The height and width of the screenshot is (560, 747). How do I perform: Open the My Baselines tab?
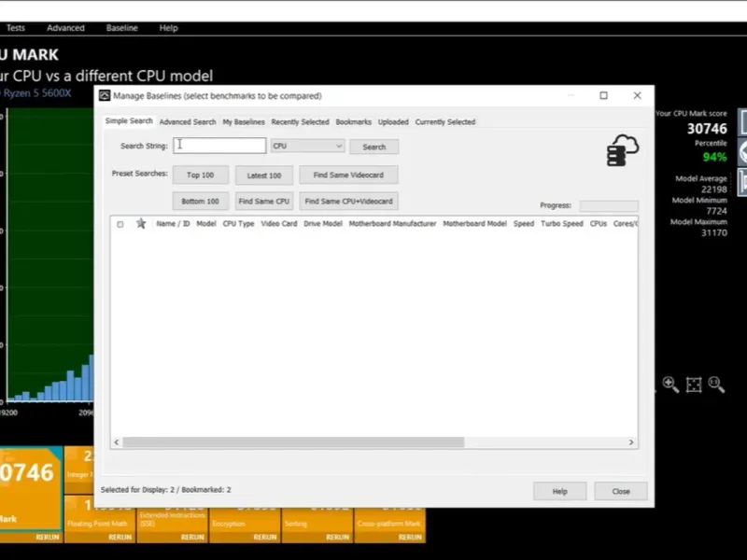point(244,122)
